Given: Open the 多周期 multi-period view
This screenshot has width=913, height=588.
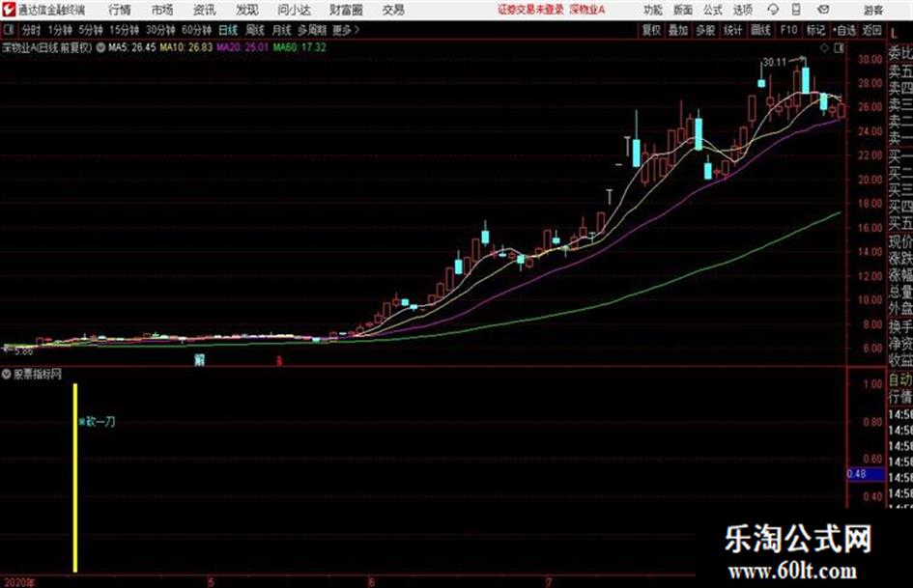Looking at the screenshot, I should 312,30.
